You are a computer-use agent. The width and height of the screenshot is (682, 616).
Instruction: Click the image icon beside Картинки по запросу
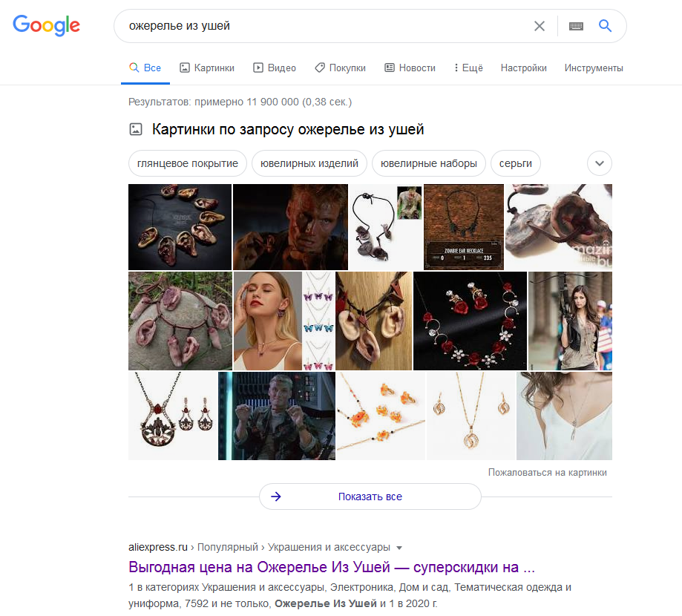tap(136, 129)
